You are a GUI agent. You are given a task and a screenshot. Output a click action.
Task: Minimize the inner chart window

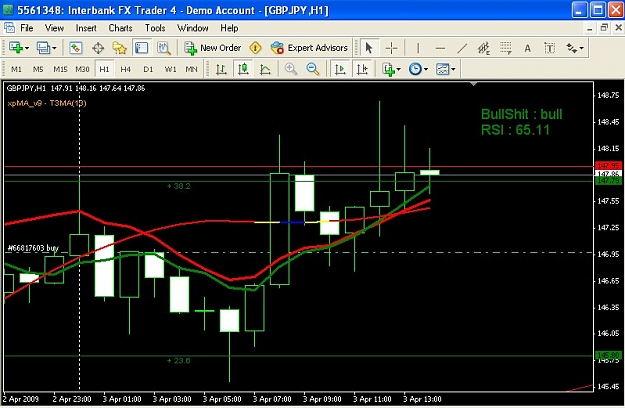coord(590,28)
